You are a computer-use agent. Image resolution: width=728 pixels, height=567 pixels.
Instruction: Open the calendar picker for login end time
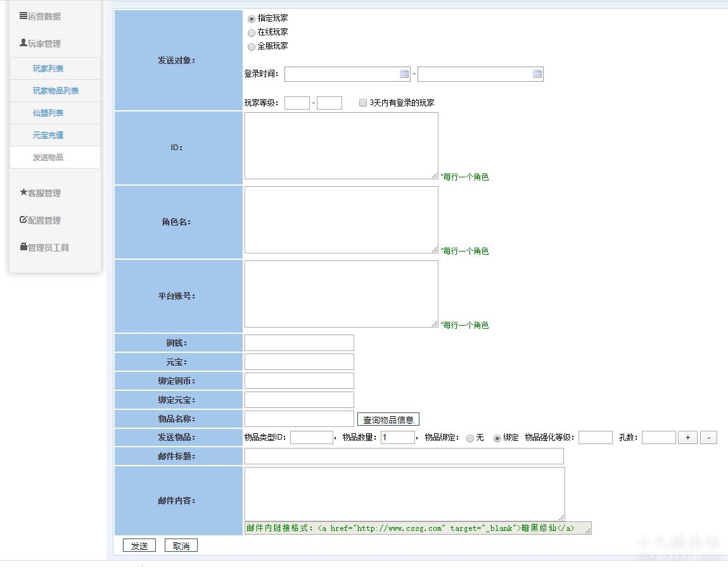click(537, 74)
